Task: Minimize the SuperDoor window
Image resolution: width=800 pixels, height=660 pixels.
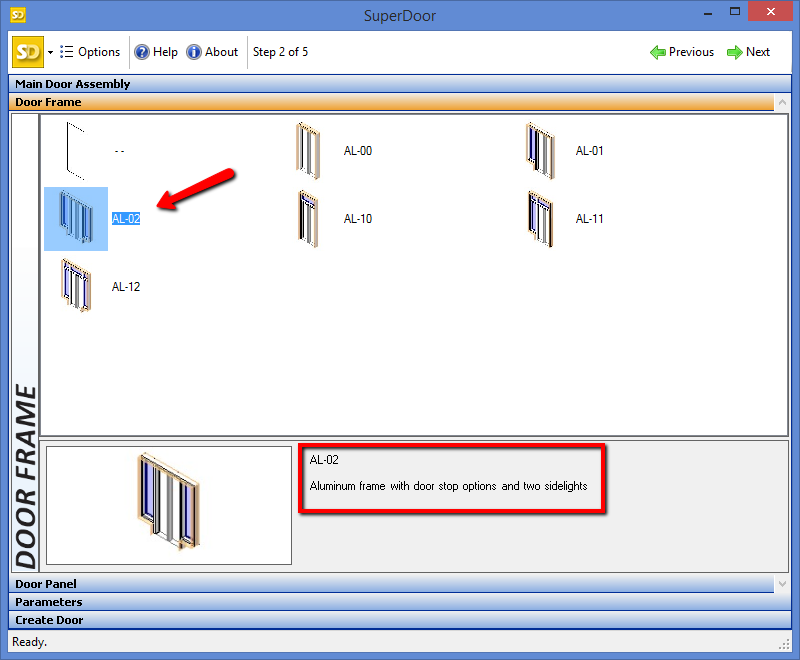Action: (x=708, y=12)
